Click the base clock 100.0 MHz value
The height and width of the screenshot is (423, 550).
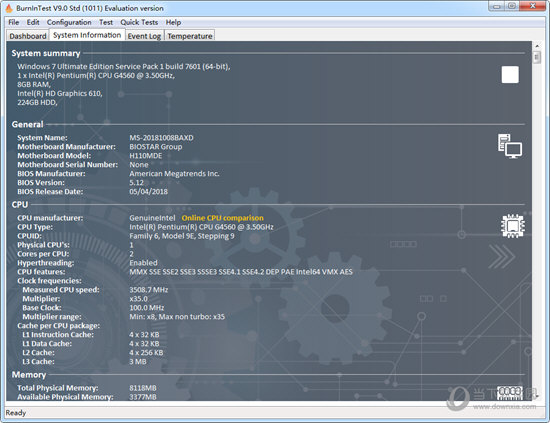(x=147, y=308)
